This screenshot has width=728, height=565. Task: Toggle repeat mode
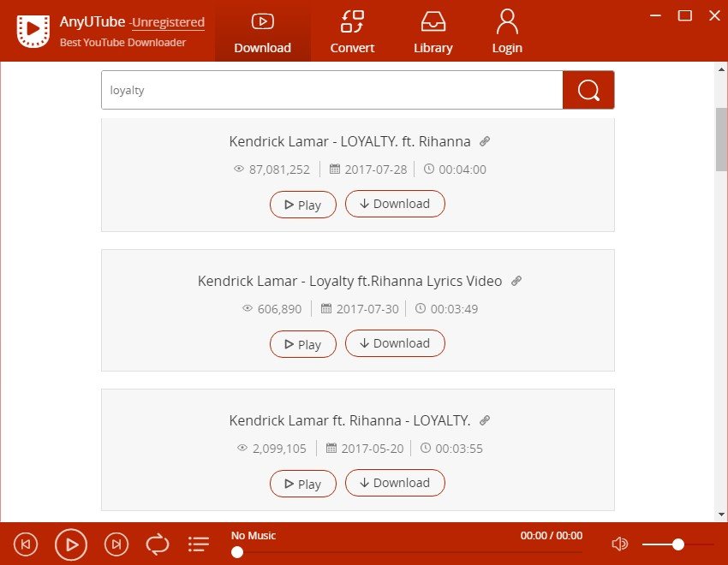tap(158, 544)
